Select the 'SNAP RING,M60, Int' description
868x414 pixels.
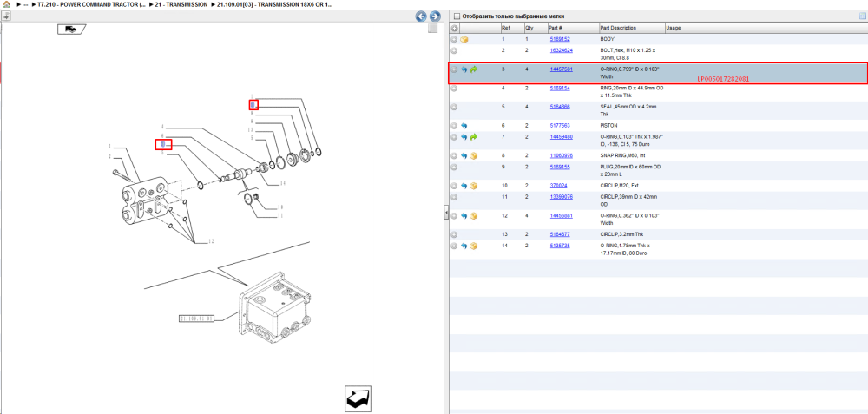[621, 155]
